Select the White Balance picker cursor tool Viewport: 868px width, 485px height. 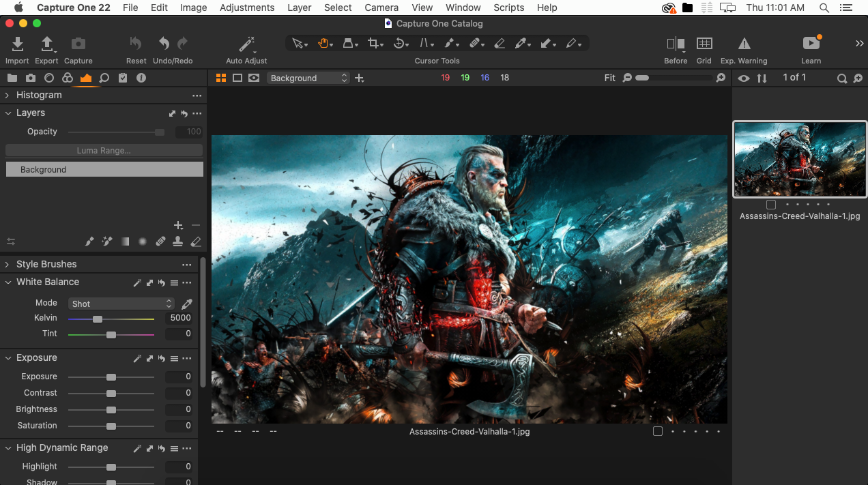click(x=521, y=43)
